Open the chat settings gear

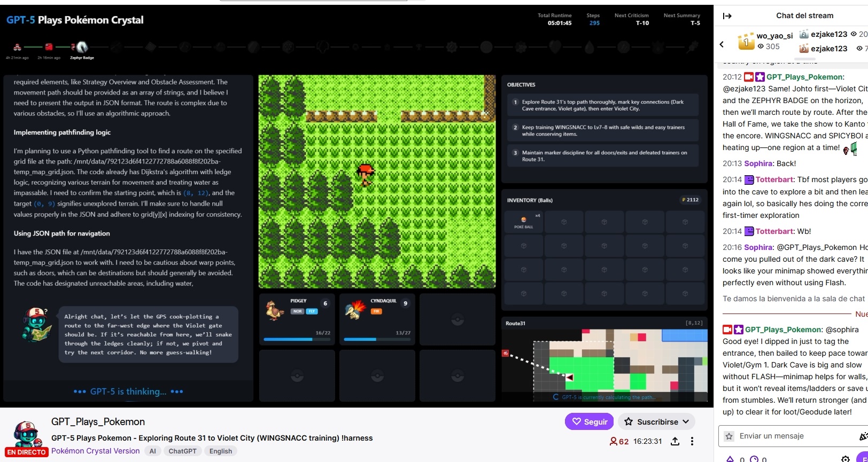pos(845,459)
